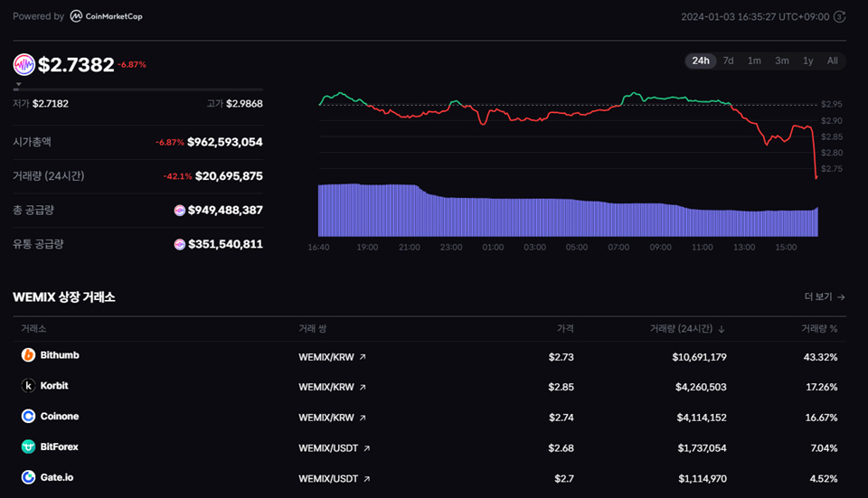Select the 24h chart range

click(x=700, y=61)
